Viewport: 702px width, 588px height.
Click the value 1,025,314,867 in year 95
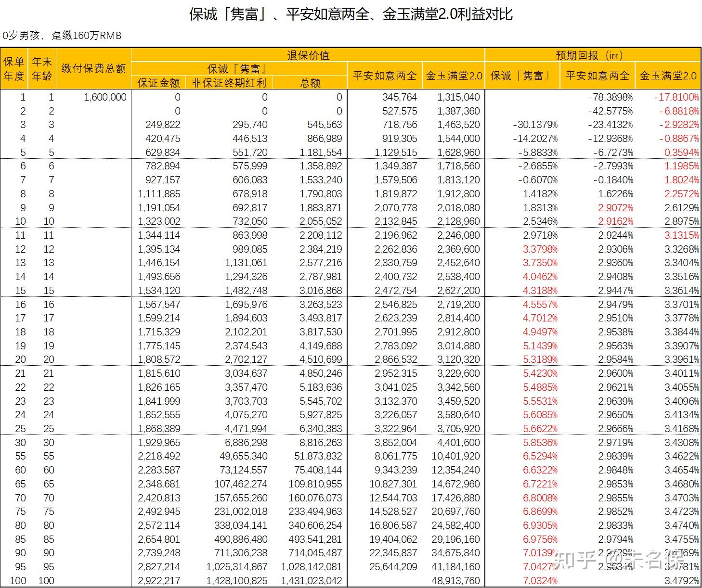pos(237,567)
